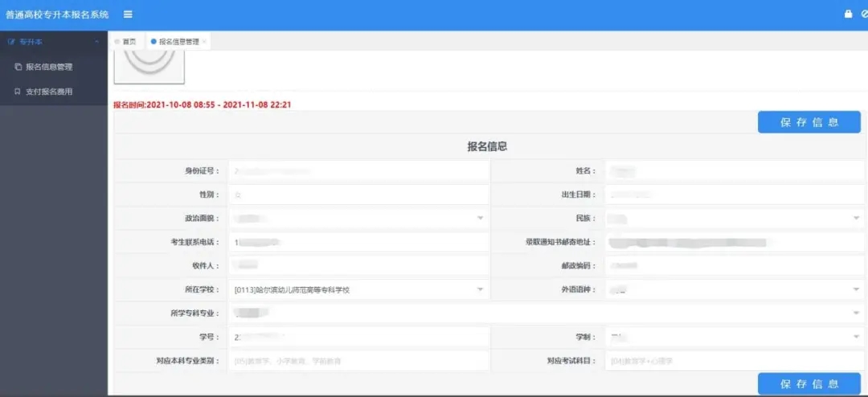The height and width of the screenshot is (397, 868).
Task: Collapse the 专升本 sidebar menu chevron
Action: click(x=97, y=42)
